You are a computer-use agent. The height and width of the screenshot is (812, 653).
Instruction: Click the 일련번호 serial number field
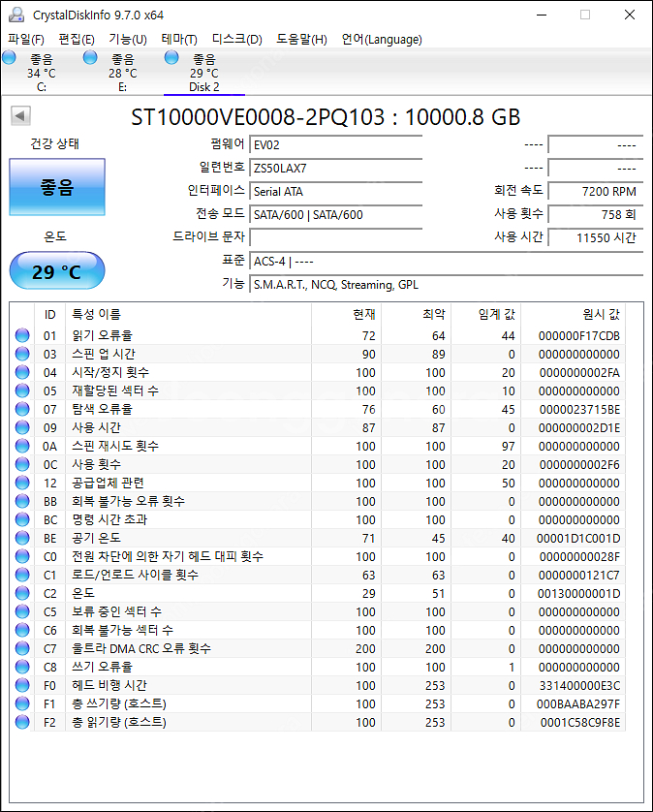335,168
